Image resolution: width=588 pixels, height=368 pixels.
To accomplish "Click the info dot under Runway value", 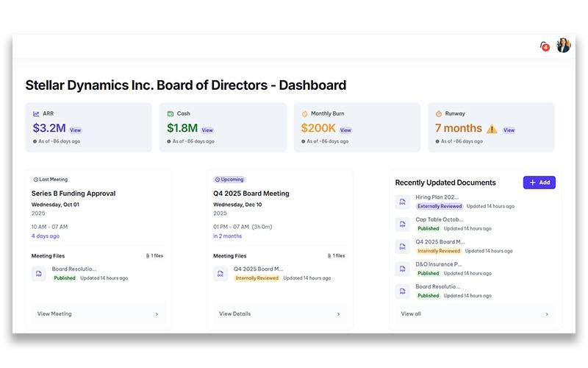I will [x=437, y=141].
